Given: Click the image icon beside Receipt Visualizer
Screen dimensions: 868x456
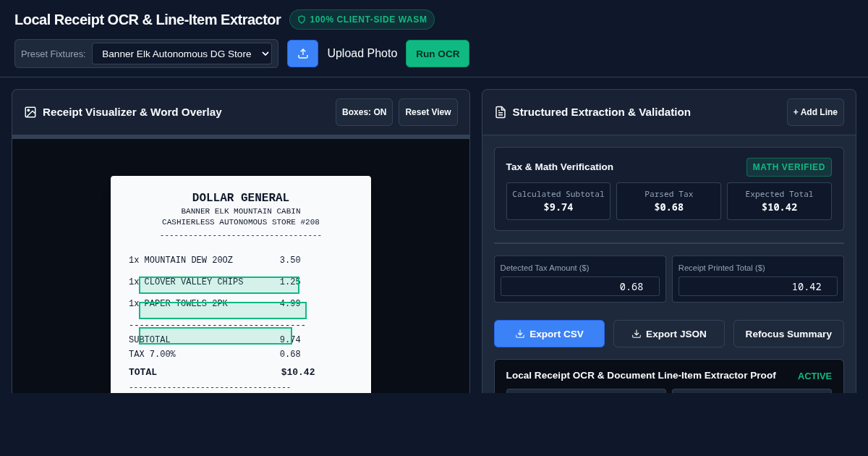Looking at the screenshot, I should tap(30, 112).
